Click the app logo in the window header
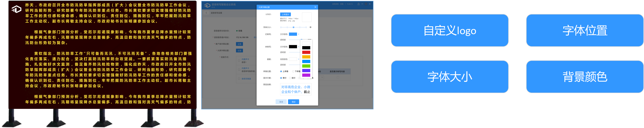Viewport: 644px width, 128px height. tap(207, 5)
